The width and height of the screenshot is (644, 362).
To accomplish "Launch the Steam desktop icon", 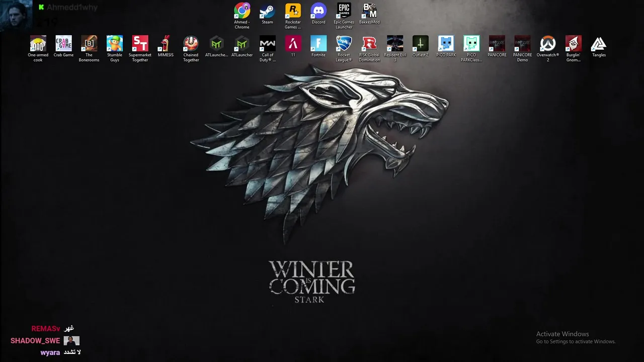I will pos(267,14).
